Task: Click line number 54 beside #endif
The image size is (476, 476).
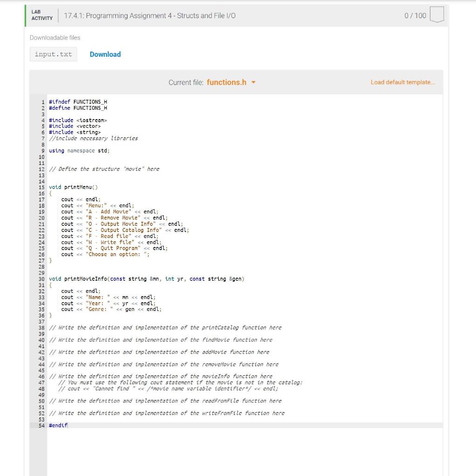Action: click(x=41, y=424)
